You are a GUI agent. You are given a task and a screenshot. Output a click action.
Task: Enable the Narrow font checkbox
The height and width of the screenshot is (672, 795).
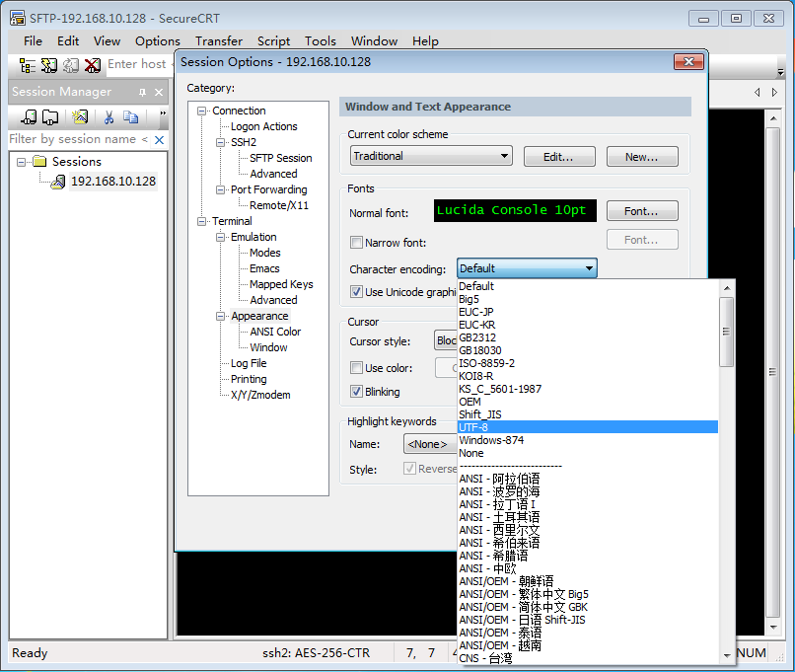[357, 243]
